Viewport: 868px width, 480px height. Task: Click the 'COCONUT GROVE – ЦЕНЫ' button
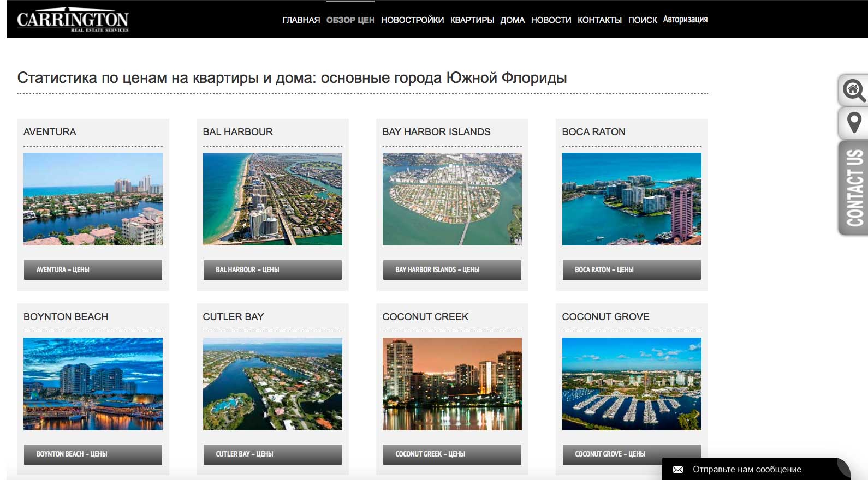coord(632,454)
